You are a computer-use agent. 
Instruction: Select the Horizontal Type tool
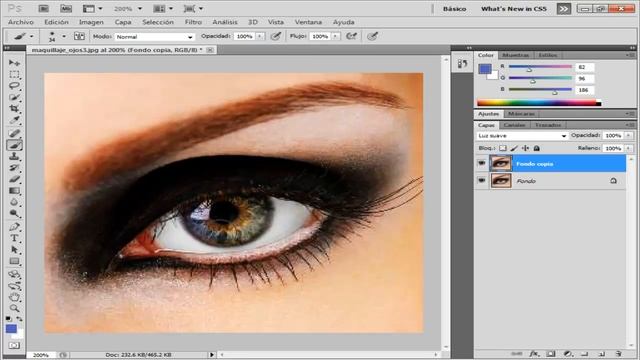(x=14, y=238)
